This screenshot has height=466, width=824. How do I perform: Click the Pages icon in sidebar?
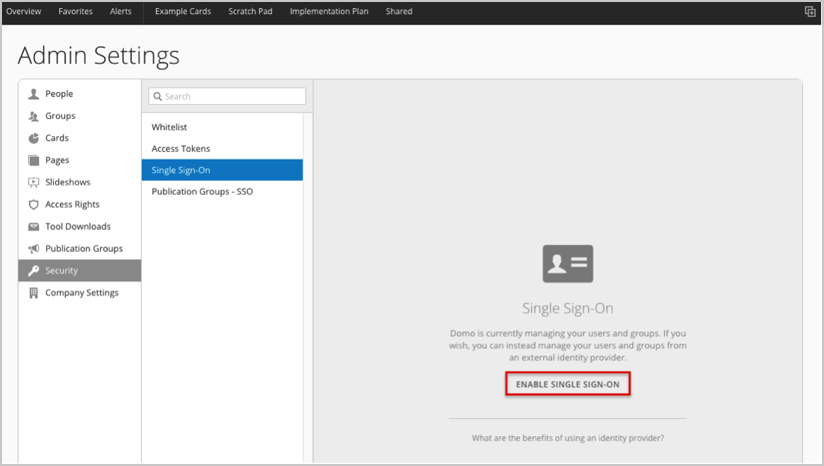click(34, 160)
